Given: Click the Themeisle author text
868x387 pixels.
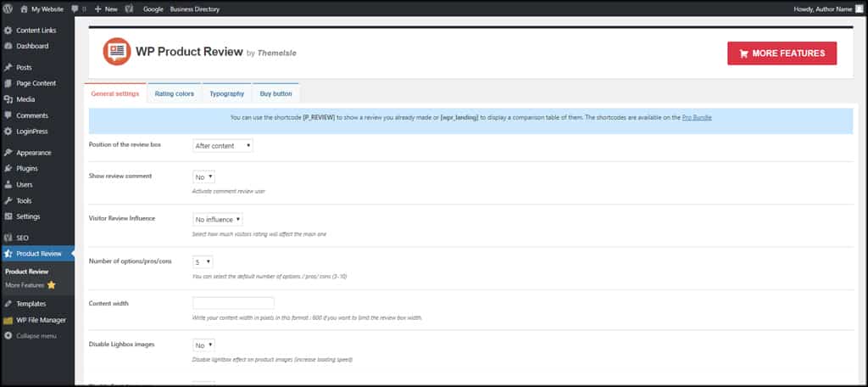Looking at the screenshot, I should (277, 53).
